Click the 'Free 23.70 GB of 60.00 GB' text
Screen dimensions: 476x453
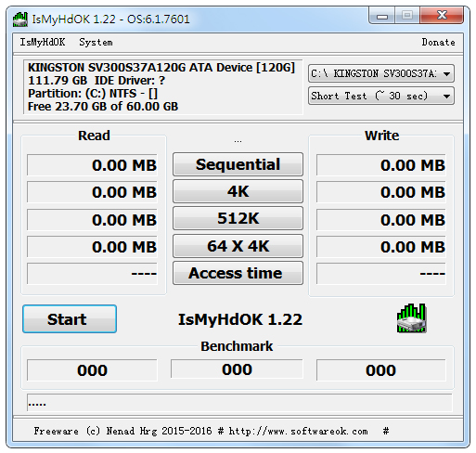(103, 107)
